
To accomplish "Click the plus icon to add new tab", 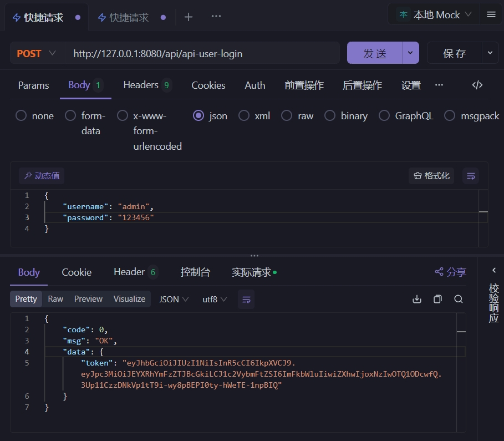I will [x=189, y=17].
